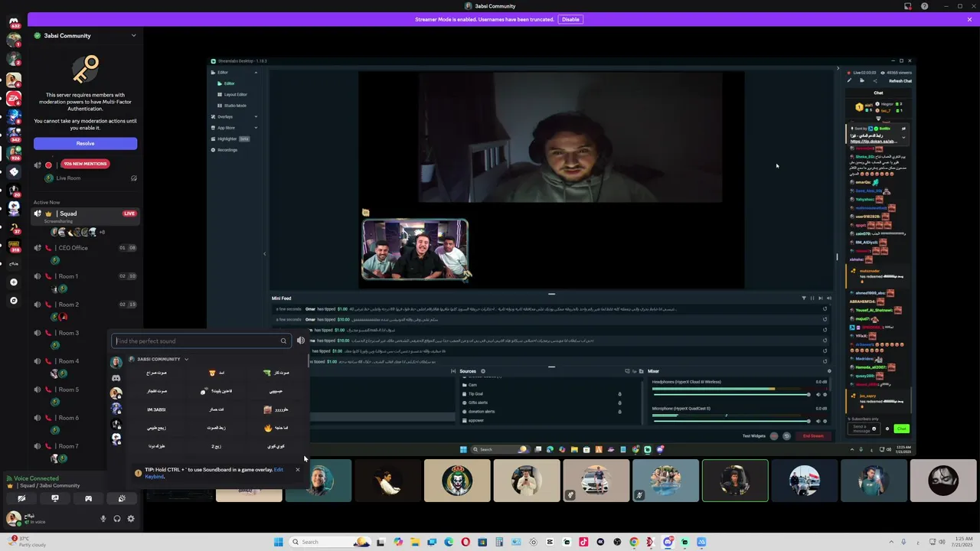This screenshot has width=980, height=551.
Task: Adjust Microphone volume slider in Mixer
Action: [731, 421]
